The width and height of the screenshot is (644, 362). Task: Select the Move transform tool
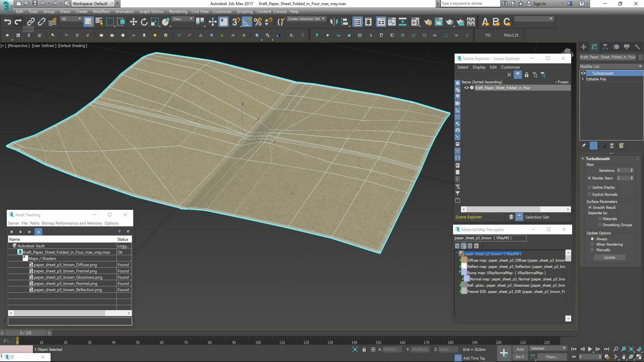tap(133, 22)
